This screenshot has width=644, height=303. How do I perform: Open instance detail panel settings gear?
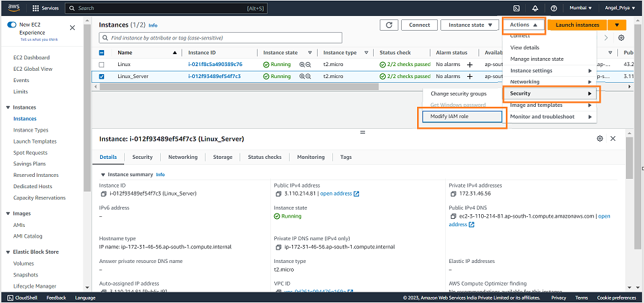(x=600, y=139)
